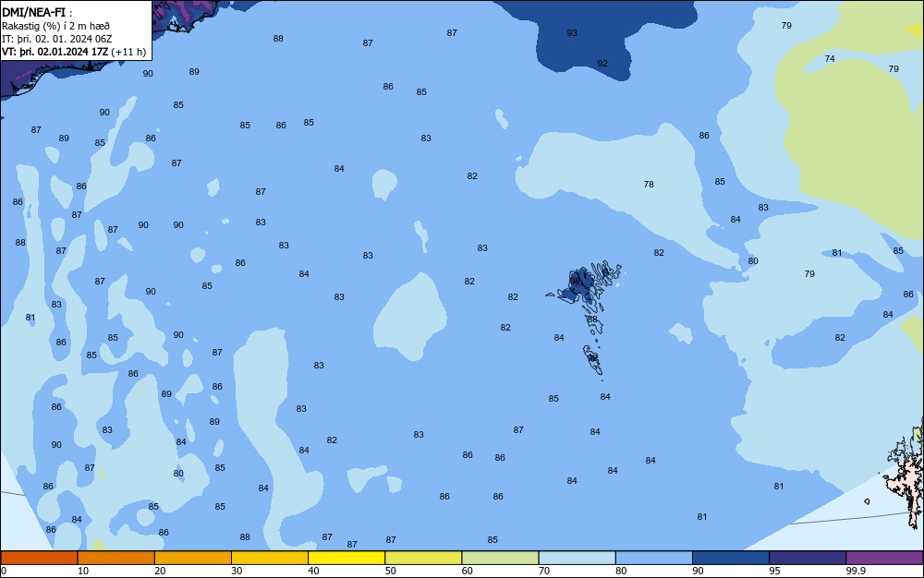
Task: Select the medium blue 80–90 legend swatch
Action: coord(654,558)
